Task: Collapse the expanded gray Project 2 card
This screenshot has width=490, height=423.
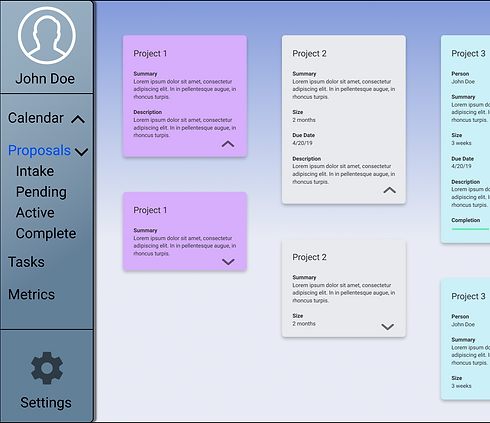Action: tap(389, 190)
